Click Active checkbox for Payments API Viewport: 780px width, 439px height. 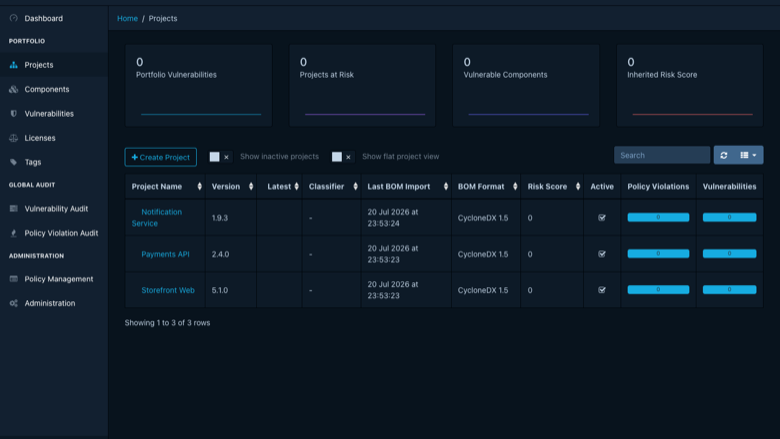pyautogui.click(x=602, y=254)
